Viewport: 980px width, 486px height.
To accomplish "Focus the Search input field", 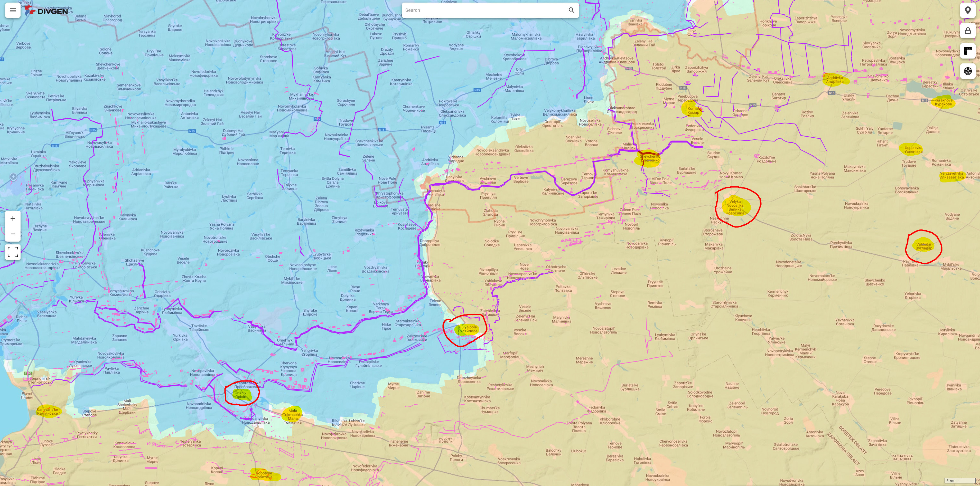I will pos(483,10).
